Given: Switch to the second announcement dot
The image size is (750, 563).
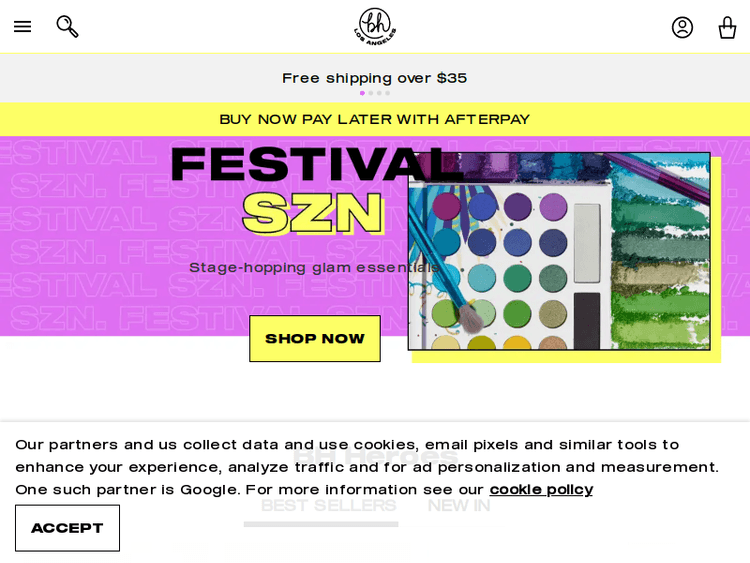Looking at the screenshot, I should (371, 93).
